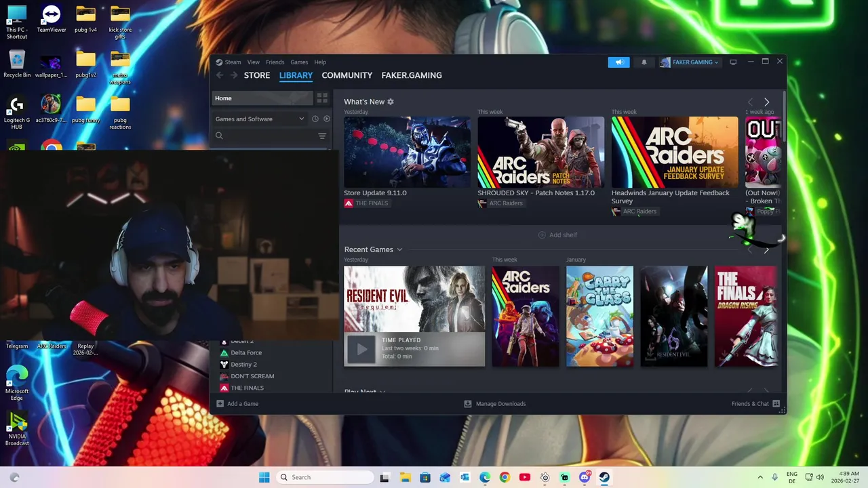This screenshot has width=868, height=488.
Task: Open the FAKER.GAMING profile tab
Action: 412,75
